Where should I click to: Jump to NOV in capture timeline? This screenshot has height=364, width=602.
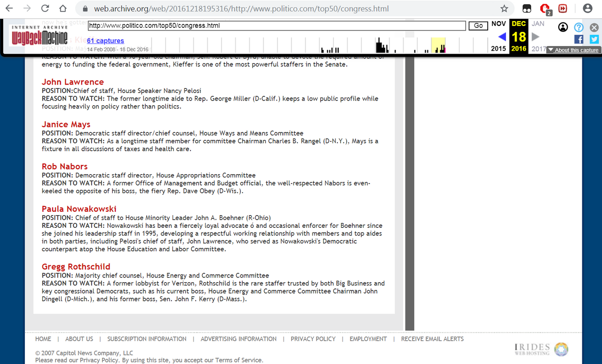coord(499,23)
